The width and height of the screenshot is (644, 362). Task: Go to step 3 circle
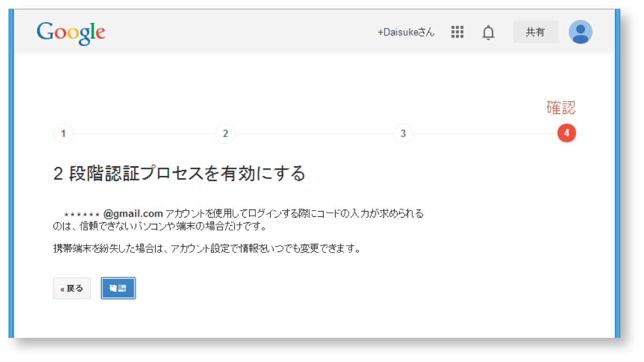(x=403, y=134)
